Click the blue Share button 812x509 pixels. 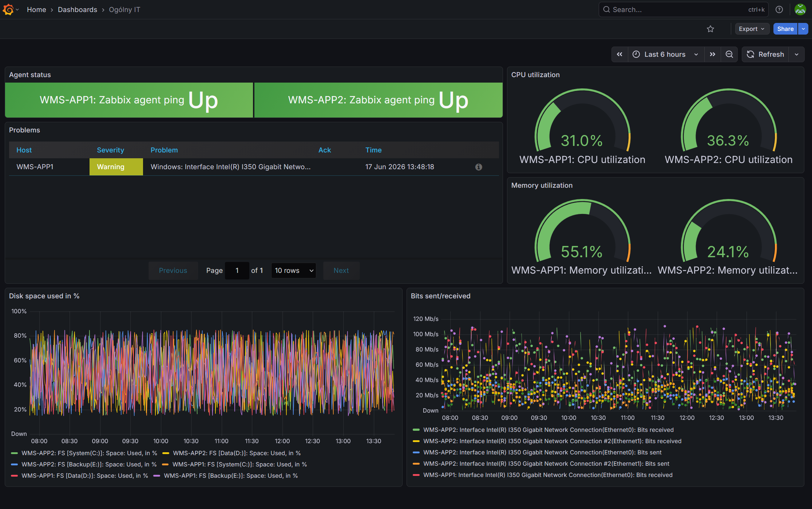[x=785, y=29]
